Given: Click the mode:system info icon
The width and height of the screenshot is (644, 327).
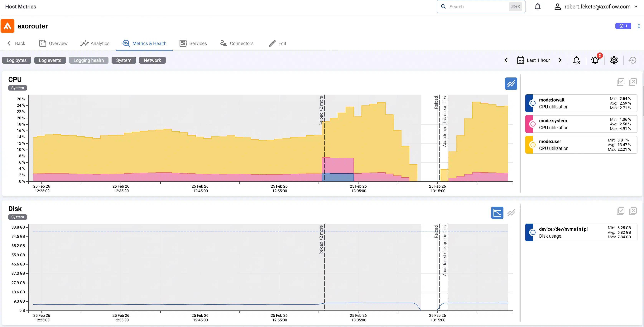Looking at the screenshot, I should point(533,124).
